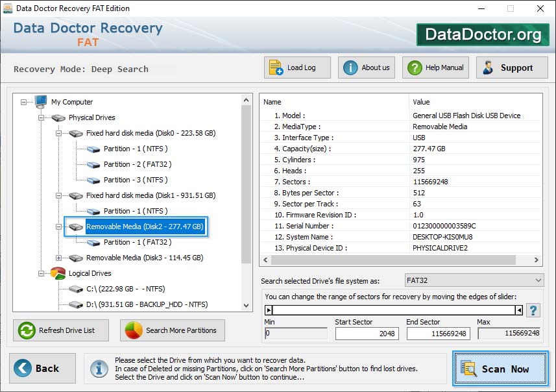Click the Disk2 removable media icon

coord(76,227)
